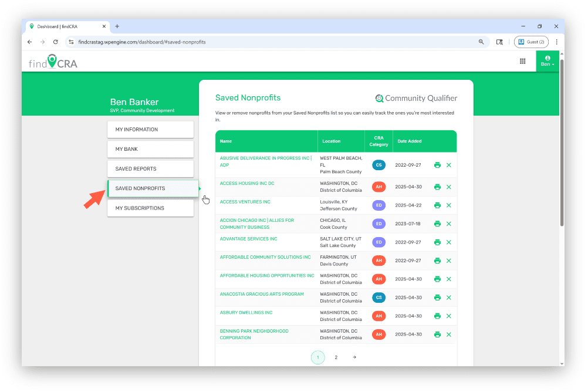588x392 pixels.
Task: Print ANACOSTIA GRACIOUS ARTS PROGRAM row
Action: [437, 298]
